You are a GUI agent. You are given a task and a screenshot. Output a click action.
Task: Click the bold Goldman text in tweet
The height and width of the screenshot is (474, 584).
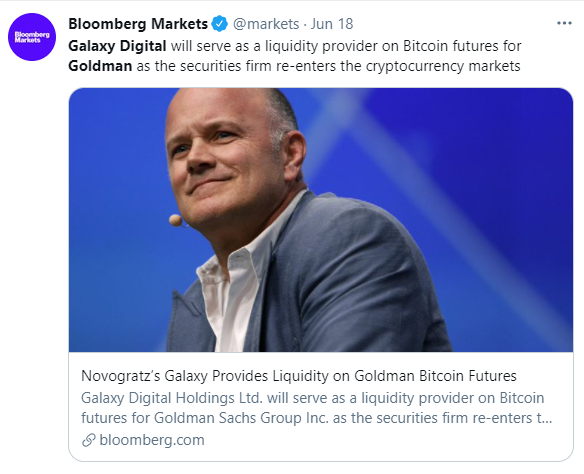tap(100, 66)
